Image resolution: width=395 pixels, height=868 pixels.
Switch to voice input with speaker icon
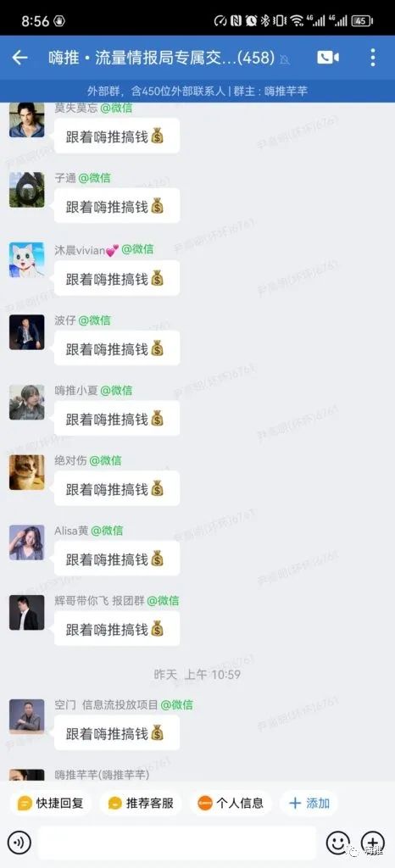(19, 843)
